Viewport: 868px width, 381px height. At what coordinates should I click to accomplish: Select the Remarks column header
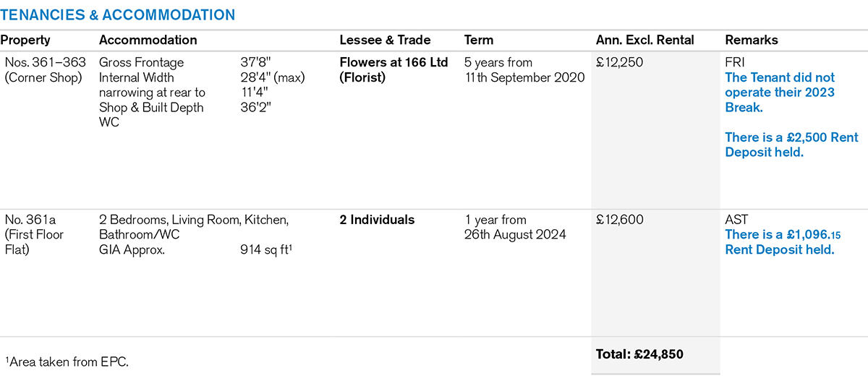[752, 40]
